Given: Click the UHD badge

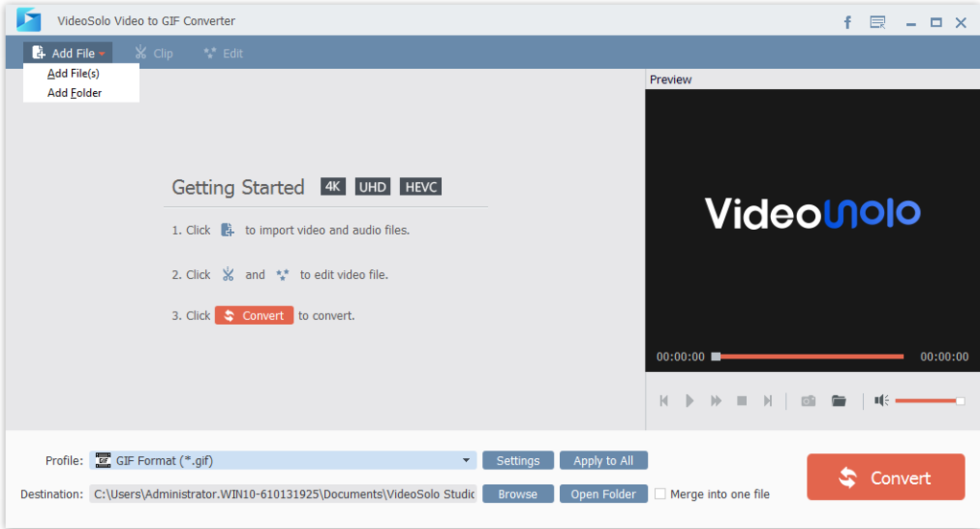Looking at the screenshot, I should [372, 187].
